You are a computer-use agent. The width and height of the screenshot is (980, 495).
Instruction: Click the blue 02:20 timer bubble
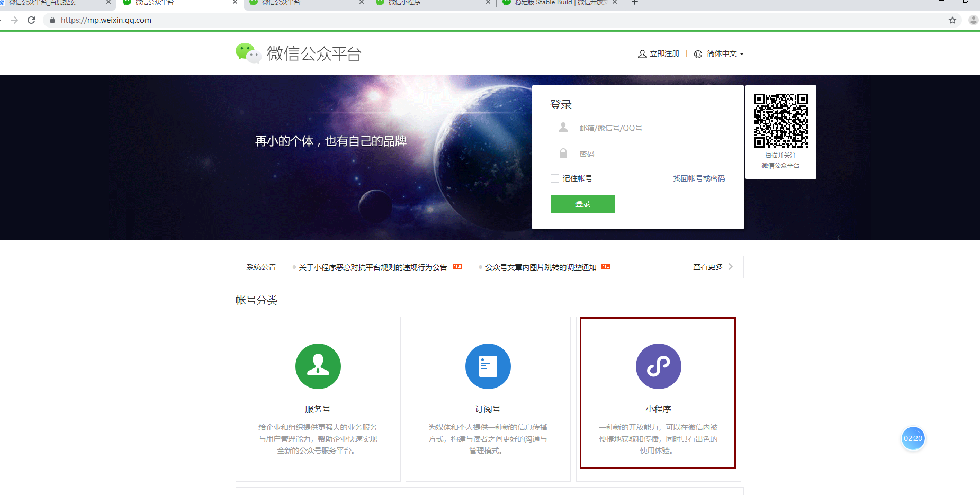tap(913, 438)
